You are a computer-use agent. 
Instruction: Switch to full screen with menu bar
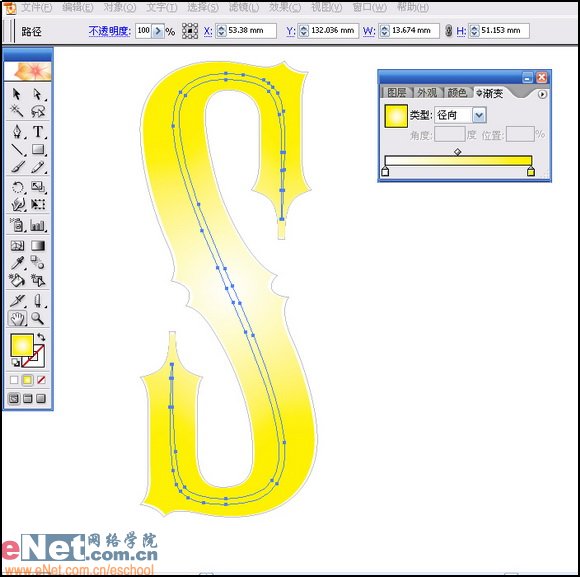tap(27, 398)
